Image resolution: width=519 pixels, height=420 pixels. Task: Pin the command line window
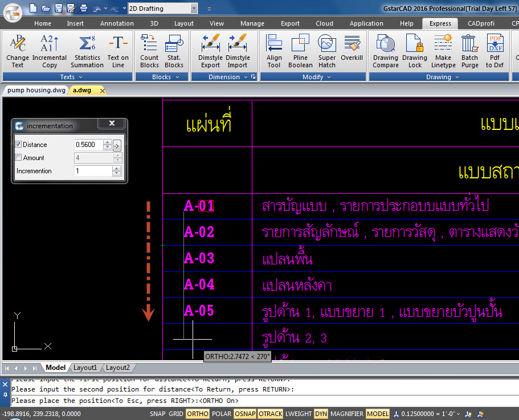click(5, 394)
